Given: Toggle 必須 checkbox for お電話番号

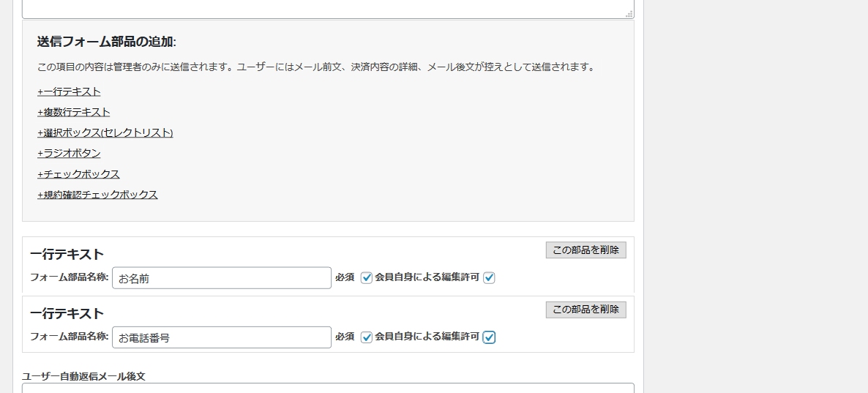Looking at the screenshot, I should point(367,337).
